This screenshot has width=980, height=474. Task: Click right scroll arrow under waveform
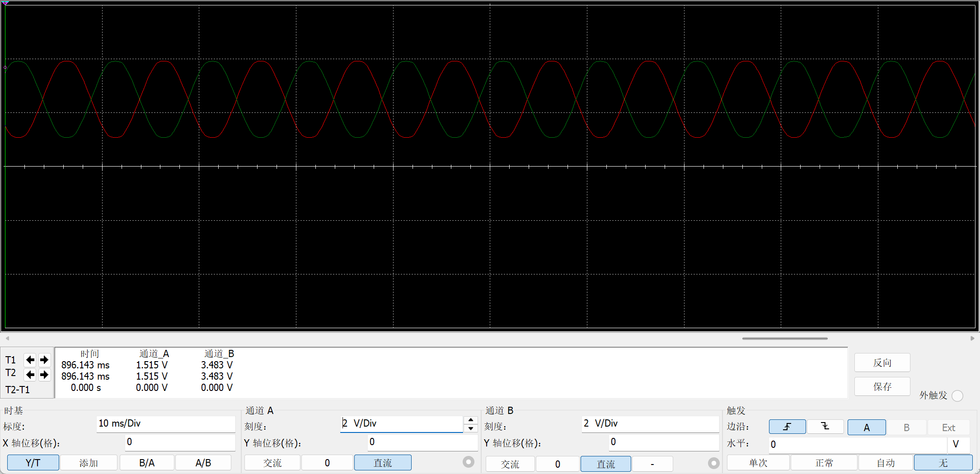972,338
